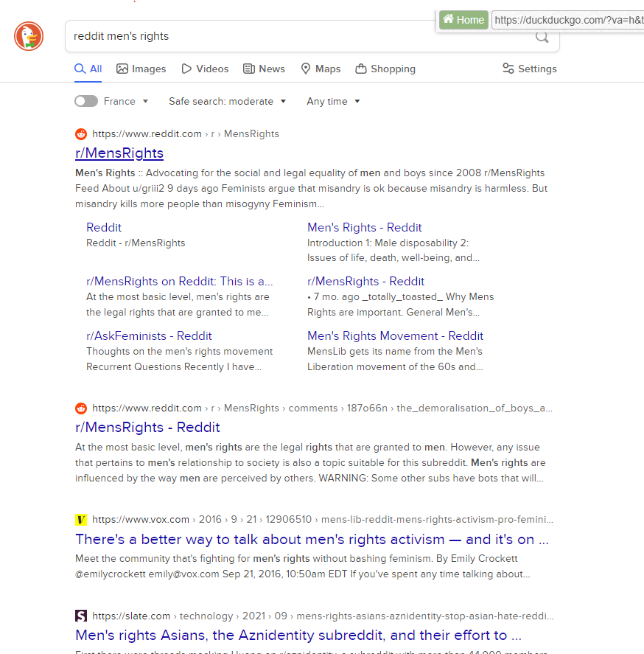Switch to the Images tab
Viewport: 644px width, 654px height.
point(141,69)
